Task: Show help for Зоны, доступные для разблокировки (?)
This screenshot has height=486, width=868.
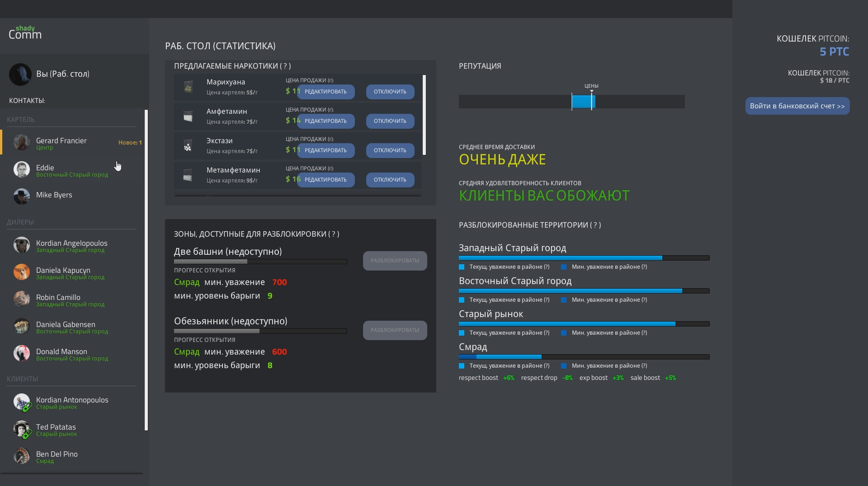Action: pos(335,234)
